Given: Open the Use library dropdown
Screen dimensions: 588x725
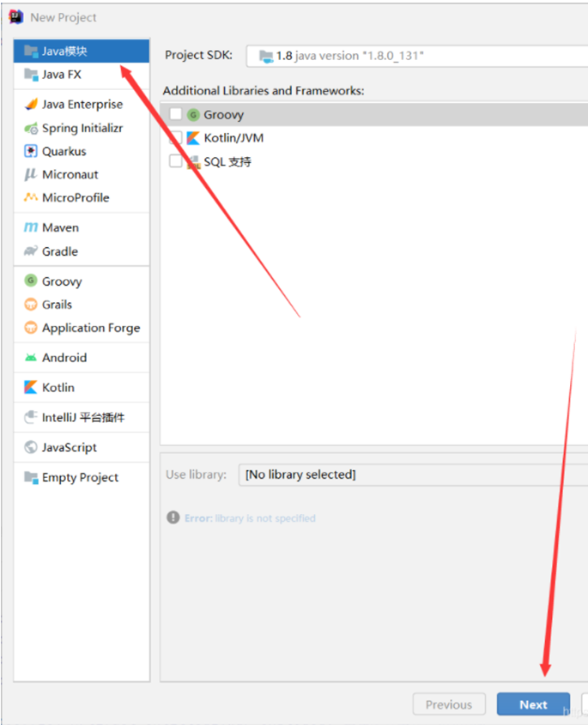Looking at the screenshot, I should click(413, 474).
